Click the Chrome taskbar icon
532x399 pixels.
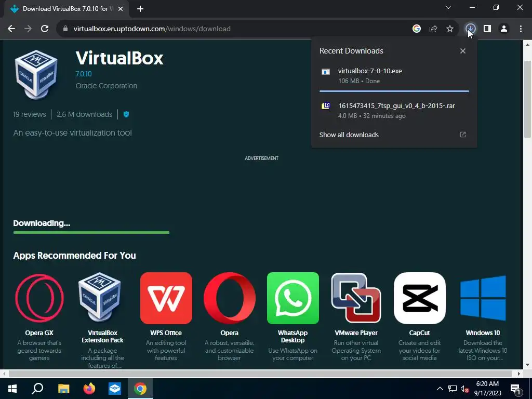point(140,389)
